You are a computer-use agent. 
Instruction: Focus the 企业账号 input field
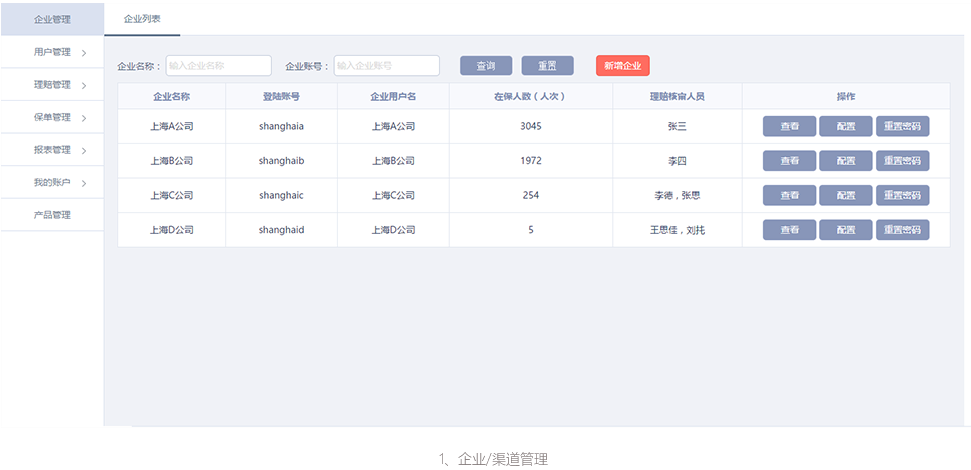point(386,66)
